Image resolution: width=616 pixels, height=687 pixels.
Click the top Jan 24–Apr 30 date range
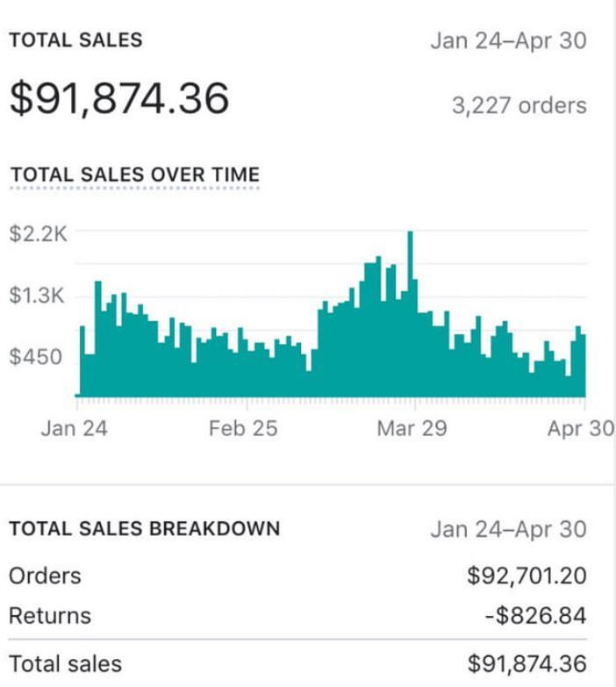[x=508, y=41]
